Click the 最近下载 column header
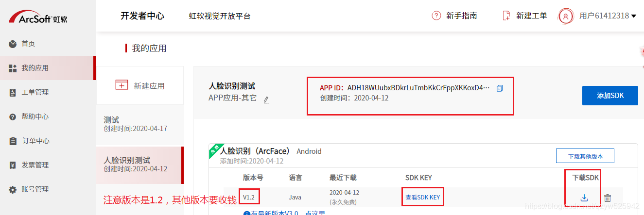The width and height of the screenshot is (644, 215). (x=343, y=178)
